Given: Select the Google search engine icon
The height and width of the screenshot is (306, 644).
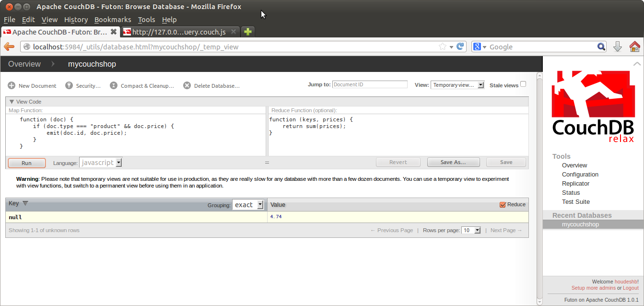Looking at the screenshot, I should (x=477, y=47).
